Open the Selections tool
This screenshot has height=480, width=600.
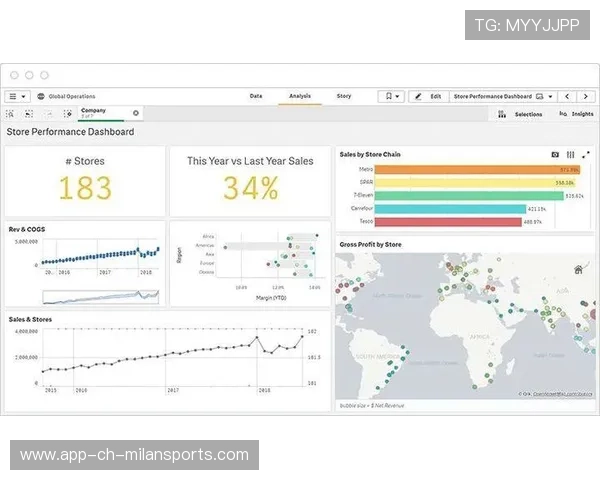521,114
